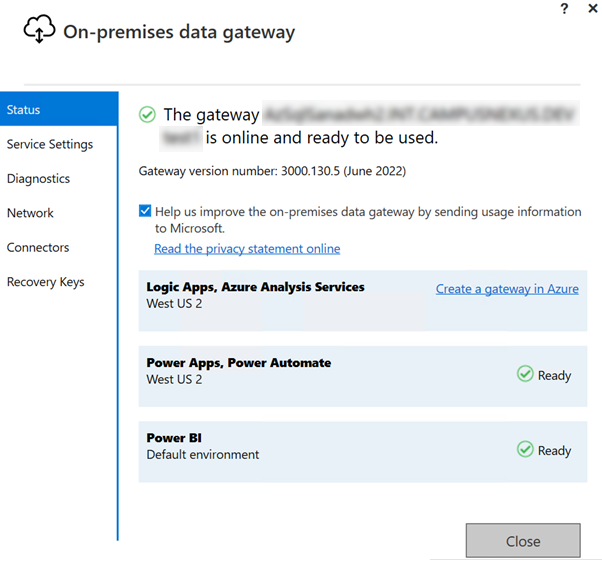Show the Recovery Keys section
Viewport: 602px width, 564px height.
pyautogui.click(x=45, y=282)
